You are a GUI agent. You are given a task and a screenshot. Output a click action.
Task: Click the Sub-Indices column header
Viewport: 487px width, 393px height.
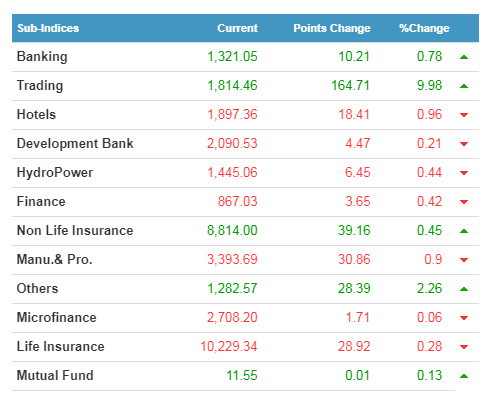point(48,28)
